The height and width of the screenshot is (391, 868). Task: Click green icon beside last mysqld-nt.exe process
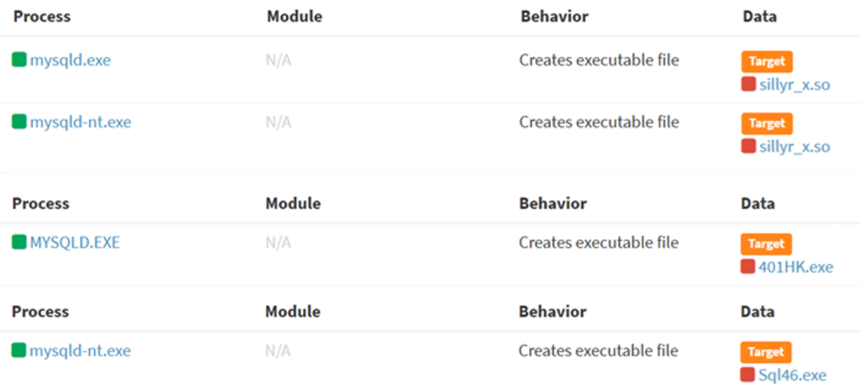click(x=19, y=350)
